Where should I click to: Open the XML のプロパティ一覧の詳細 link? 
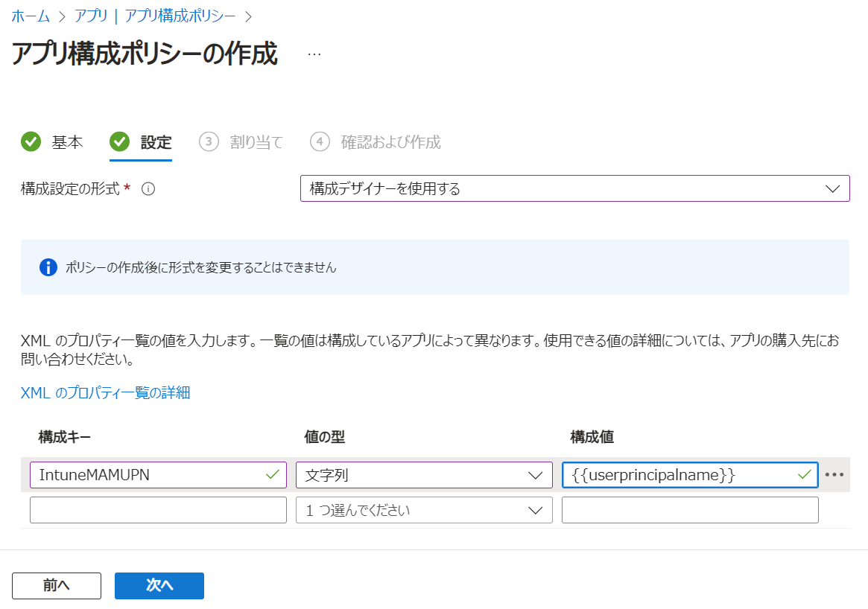[104, 393]
